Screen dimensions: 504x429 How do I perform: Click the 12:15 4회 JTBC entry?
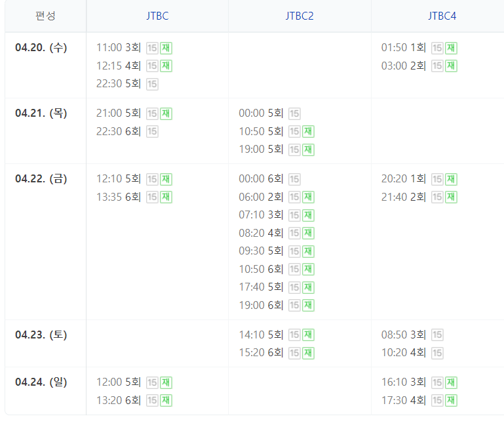pos(119,66)
